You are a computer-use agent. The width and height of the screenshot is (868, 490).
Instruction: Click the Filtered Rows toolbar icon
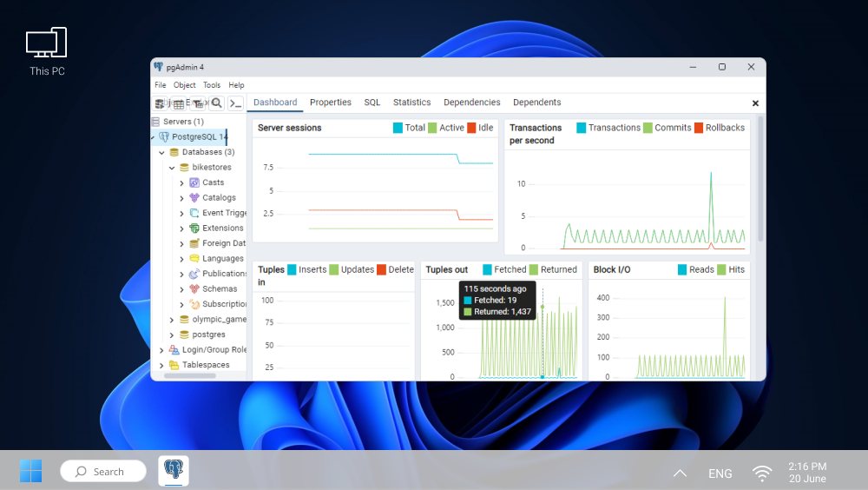tap(198, 103)
